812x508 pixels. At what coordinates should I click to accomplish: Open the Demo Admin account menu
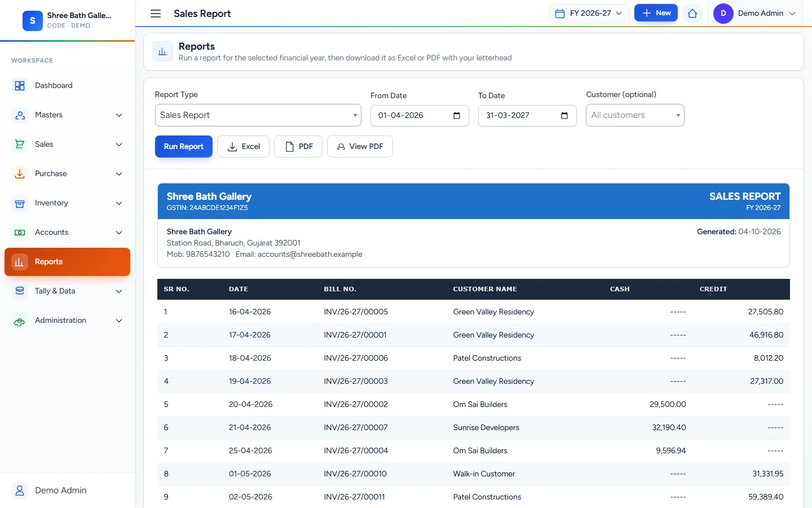756,14
